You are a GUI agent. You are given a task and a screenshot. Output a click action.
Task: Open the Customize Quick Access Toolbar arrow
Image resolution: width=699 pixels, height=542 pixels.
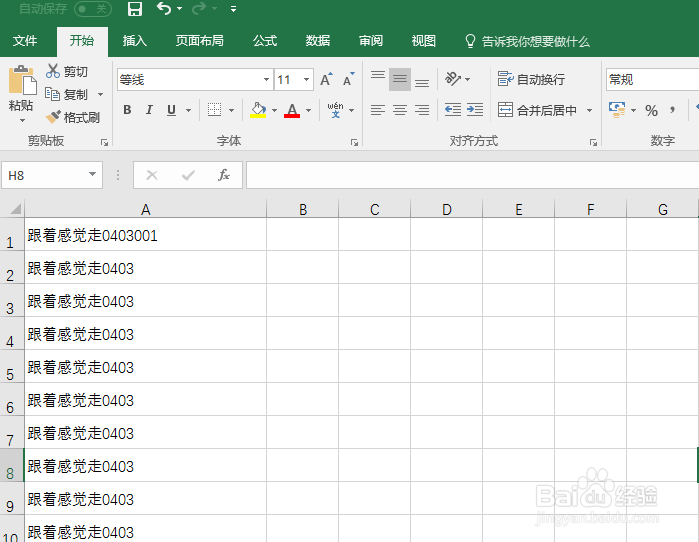click(x=233, y=8)
